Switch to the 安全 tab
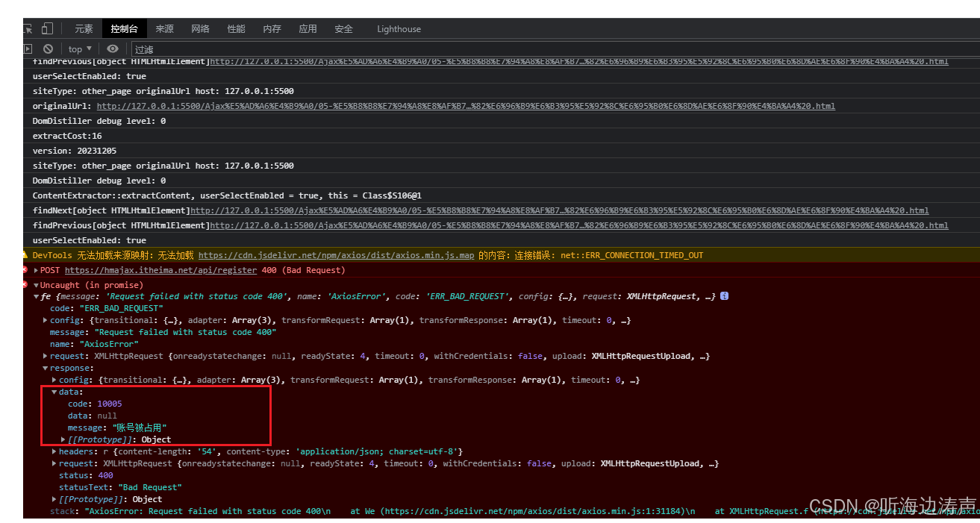This screenshot has width=980, height=523. [x=344, y=29]
